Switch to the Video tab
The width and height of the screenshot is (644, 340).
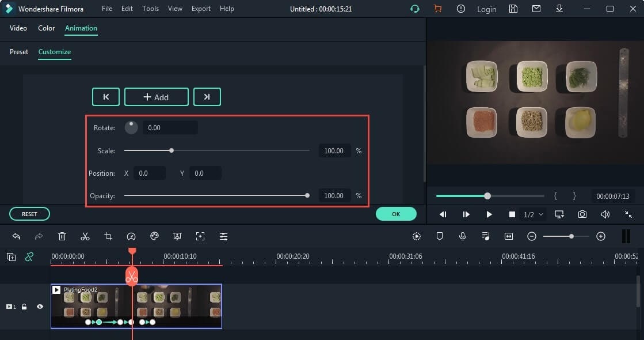pos(18,28)
